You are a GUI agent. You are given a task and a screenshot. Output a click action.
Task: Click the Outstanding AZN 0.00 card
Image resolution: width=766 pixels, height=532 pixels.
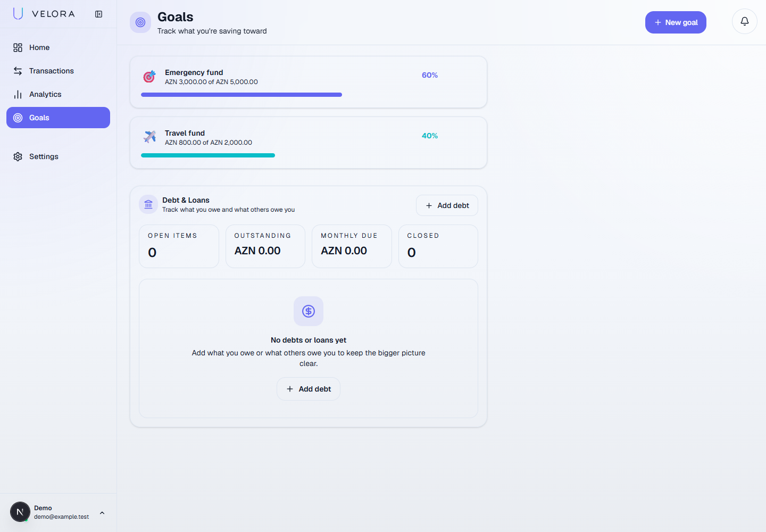265,246
